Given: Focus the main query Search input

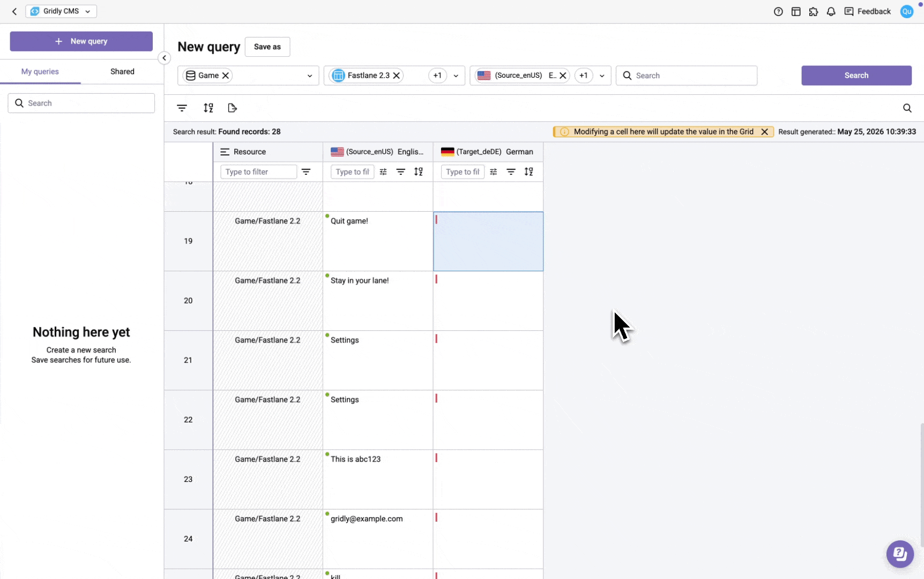Looking at the screenshot, I should pyautogui.click(x=687, y=76).
